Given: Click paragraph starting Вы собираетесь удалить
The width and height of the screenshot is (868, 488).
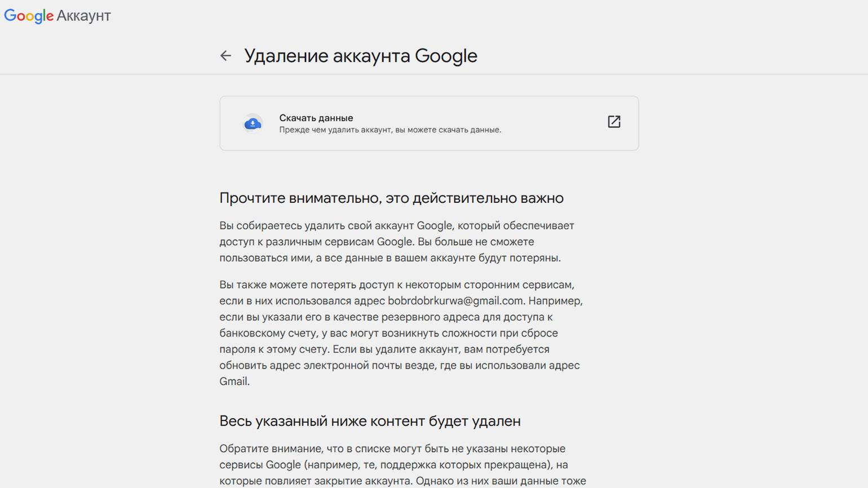Looking at the screenshot, I should pos(397,242).
